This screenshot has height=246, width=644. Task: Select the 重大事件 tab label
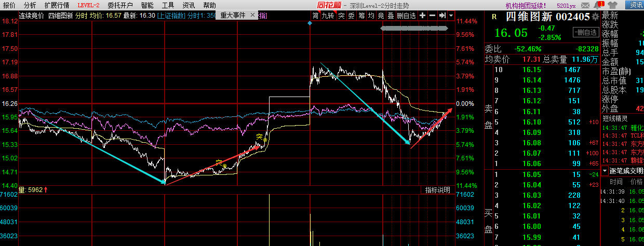click(233, 16)
